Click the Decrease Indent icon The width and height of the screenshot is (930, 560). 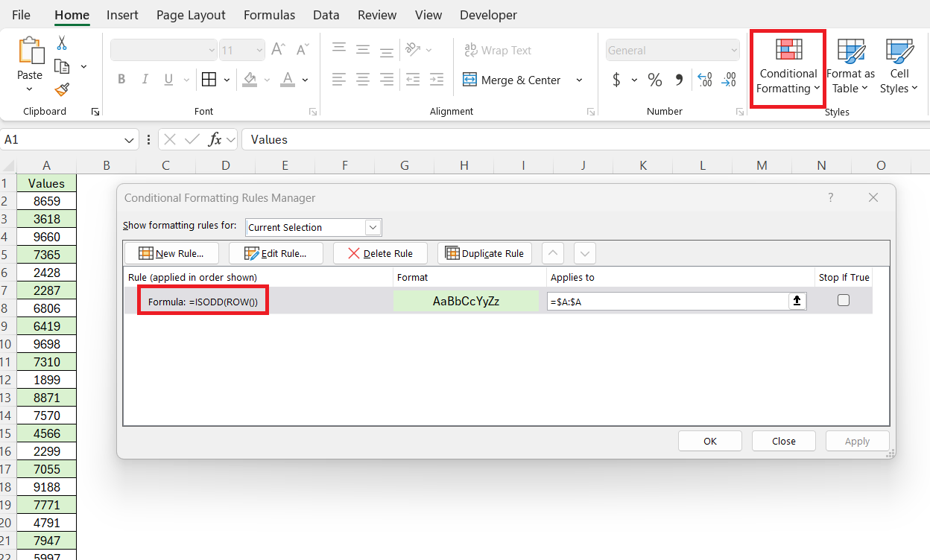click(413, 79)
